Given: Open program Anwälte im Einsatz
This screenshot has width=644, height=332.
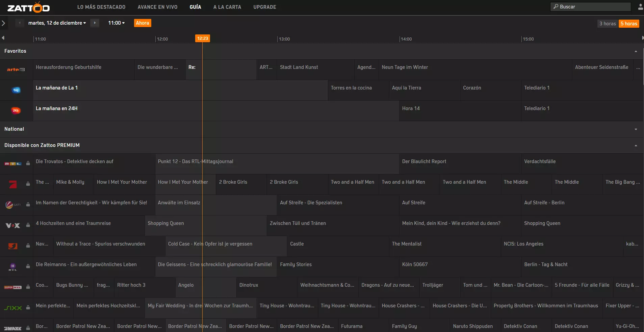Looking at the screenshot, I should pyautogui.click(x=216, y=205).
